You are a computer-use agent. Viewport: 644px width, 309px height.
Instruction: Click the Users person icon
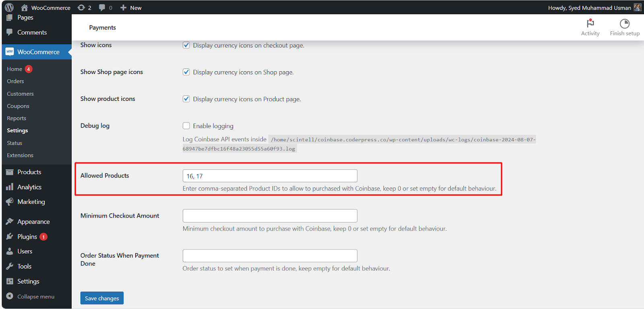[x=10, y=251]
